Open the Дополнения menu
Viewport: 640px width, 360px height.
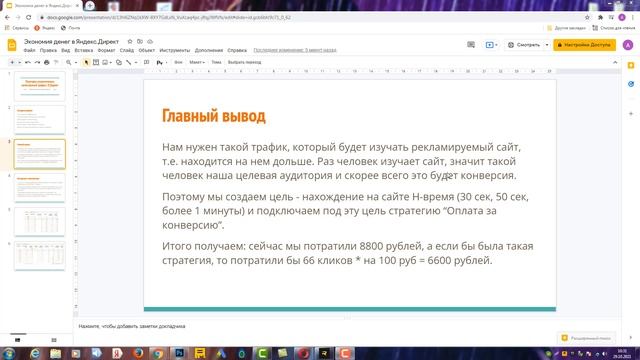[209, 50]
